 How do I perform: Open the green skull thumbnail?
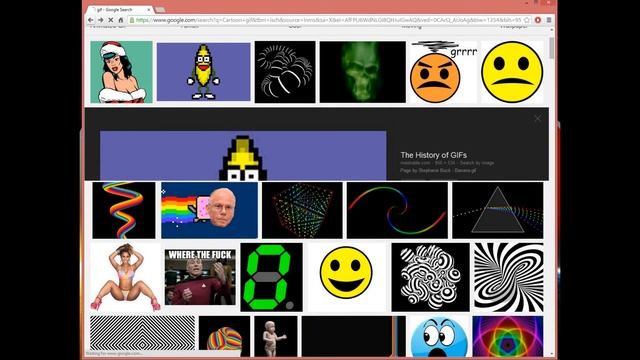(x=363, y=72)
